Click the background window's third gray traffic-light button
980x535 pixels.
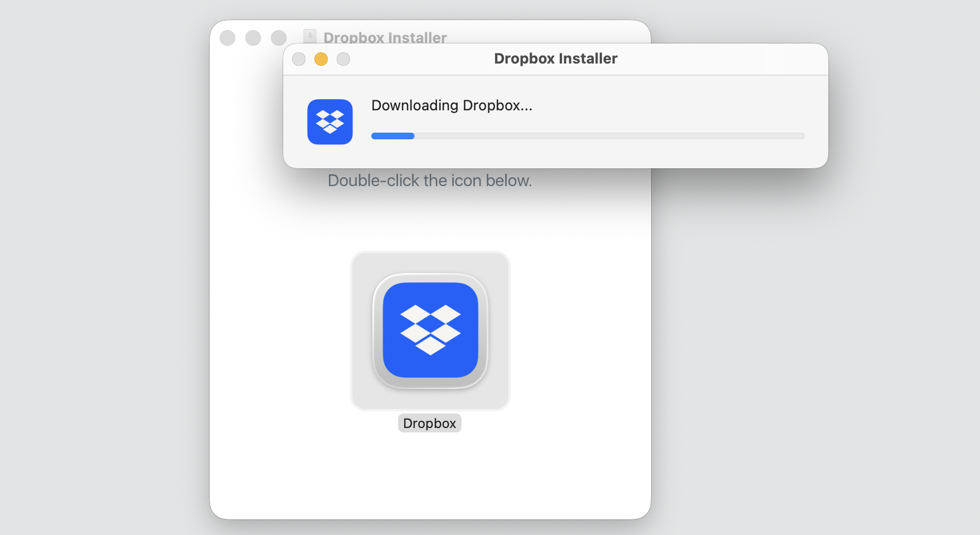tap(279, 38)
